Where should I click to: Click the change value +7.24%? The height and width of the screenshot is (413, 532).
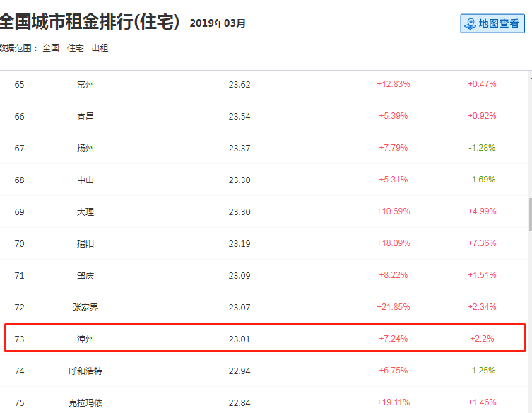click(394, 339)
